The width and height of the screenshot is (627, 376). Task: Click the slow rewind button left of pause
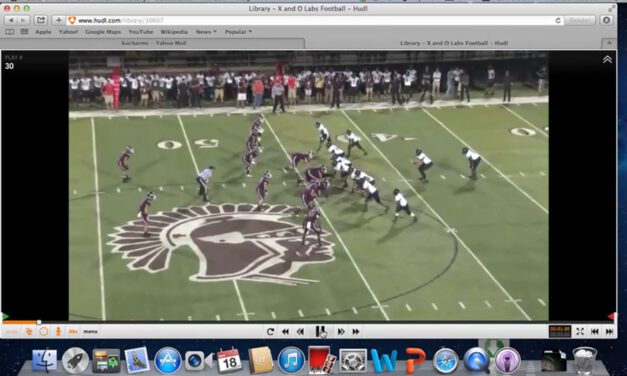pos(300,332)
